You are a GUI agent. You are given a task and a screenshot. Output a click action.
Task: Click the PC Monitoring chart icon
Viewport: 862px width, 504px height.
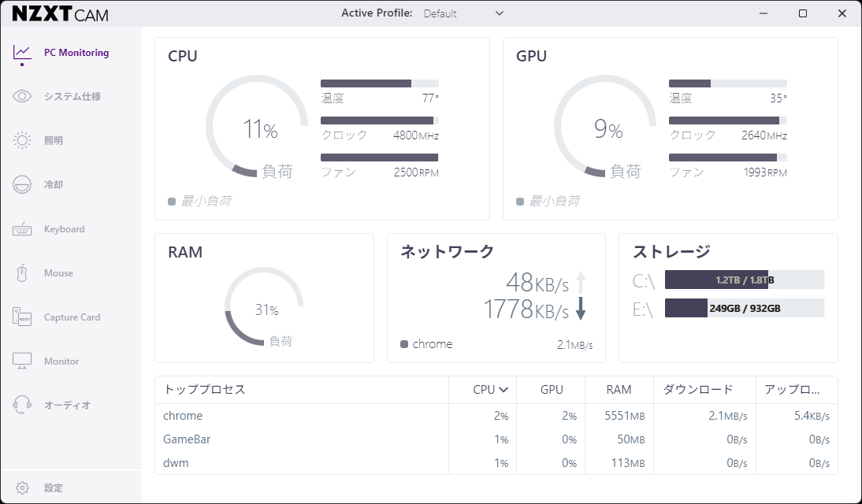22,53
